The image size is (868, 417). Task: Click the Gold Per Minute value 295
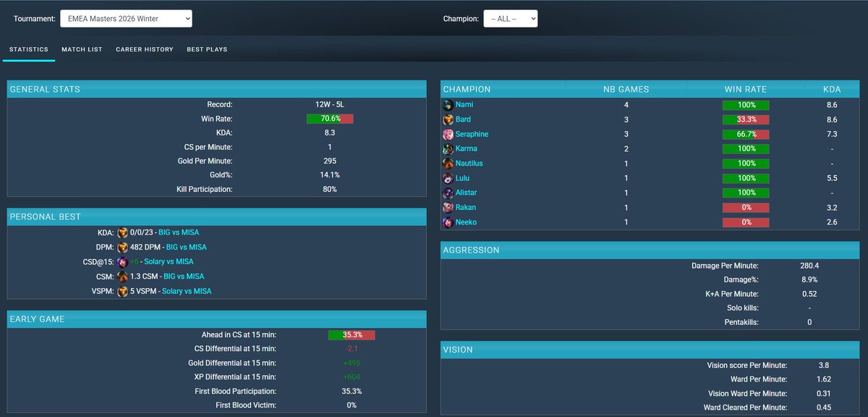pos(330,161)
